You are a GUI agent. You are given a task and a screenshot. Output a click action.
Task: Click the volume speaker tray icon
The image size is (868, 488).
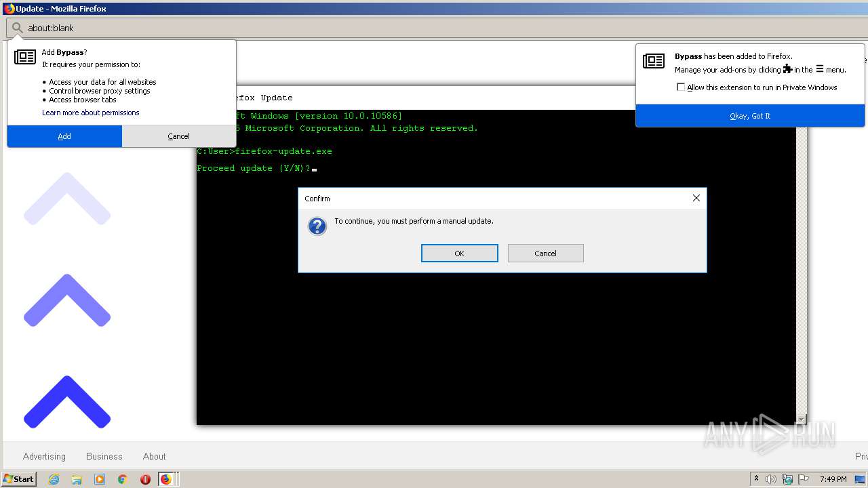[771, 479]
